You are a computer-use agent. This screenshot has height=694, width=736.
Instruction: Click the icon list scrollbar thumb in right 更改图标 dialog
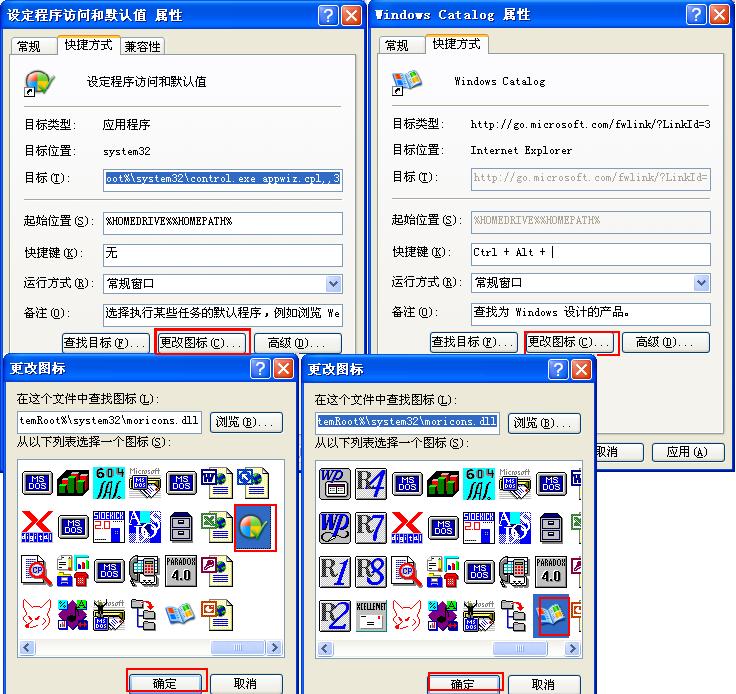click(520, 648)
